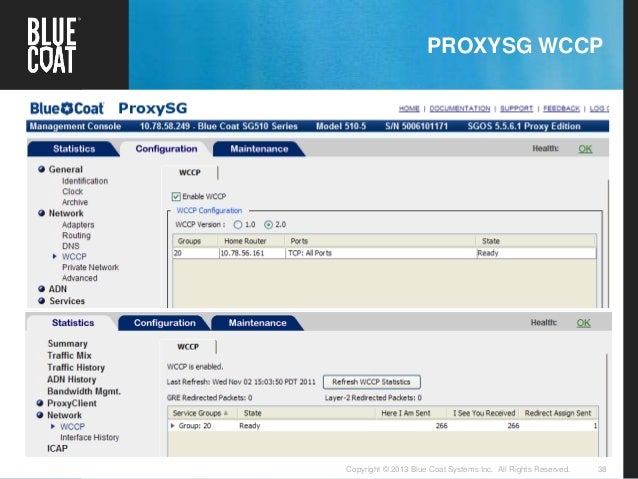Select WCCP version 2.0 radio button
The image size is (638, 479).
point(269,225)
